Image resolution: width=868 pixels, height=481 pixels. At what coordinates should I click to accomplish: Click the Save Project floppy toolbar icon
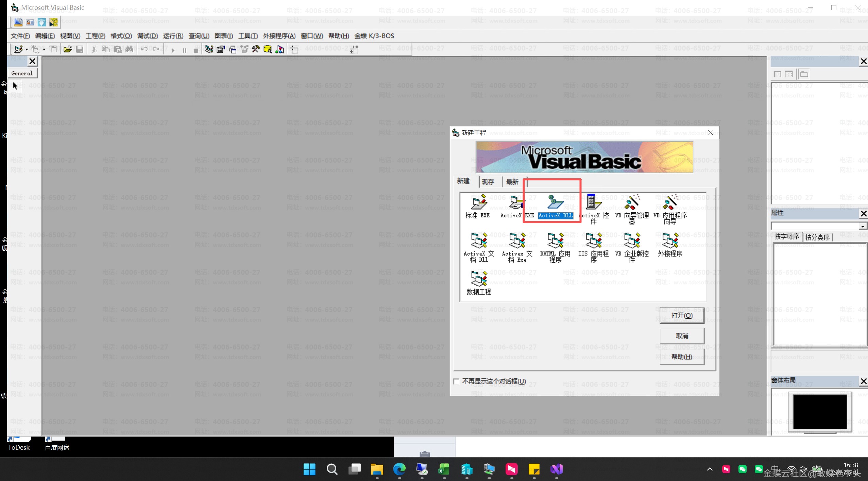pyautogui.click(x=79, y=50)
